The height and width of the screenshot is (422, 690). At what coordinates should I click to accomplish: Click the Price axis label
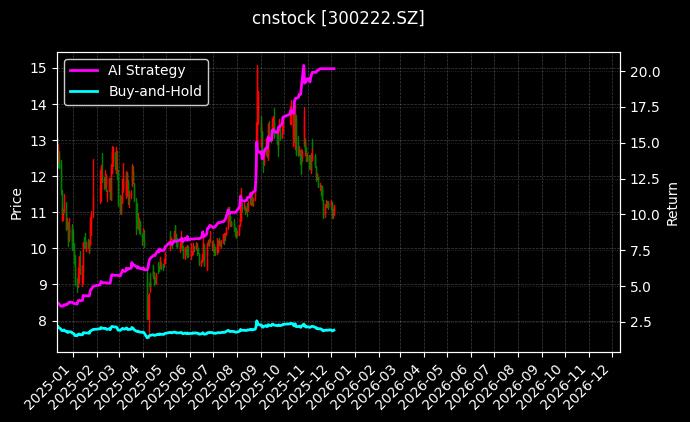[x=16, y=202]
